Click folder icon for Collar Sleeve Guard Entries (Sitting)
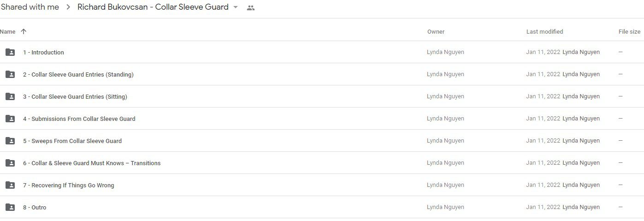This screenshot has height=221, width=644. [10, 96]
